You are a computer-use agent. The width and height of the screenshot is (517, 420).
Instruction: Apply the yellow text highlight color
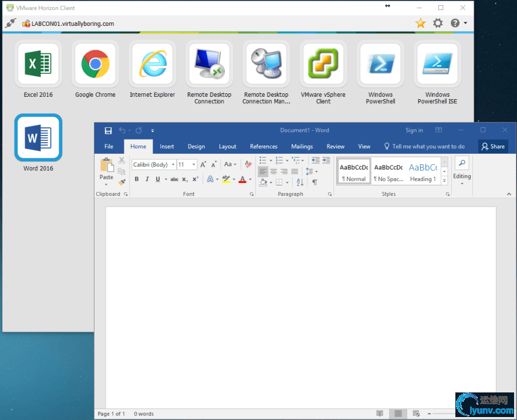click(226, 179)
